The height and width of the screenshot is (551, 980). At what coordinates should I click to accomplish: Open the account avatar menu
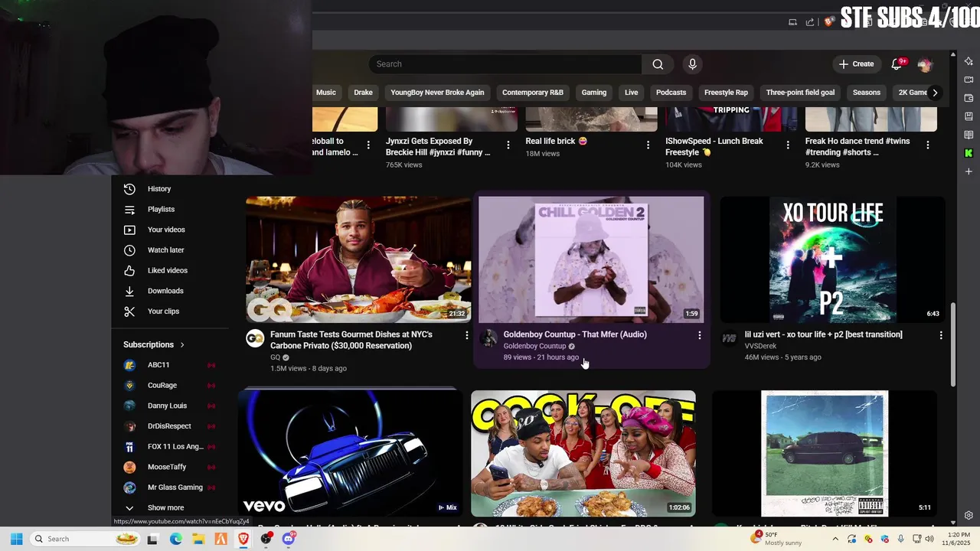[x=925, y=64]
